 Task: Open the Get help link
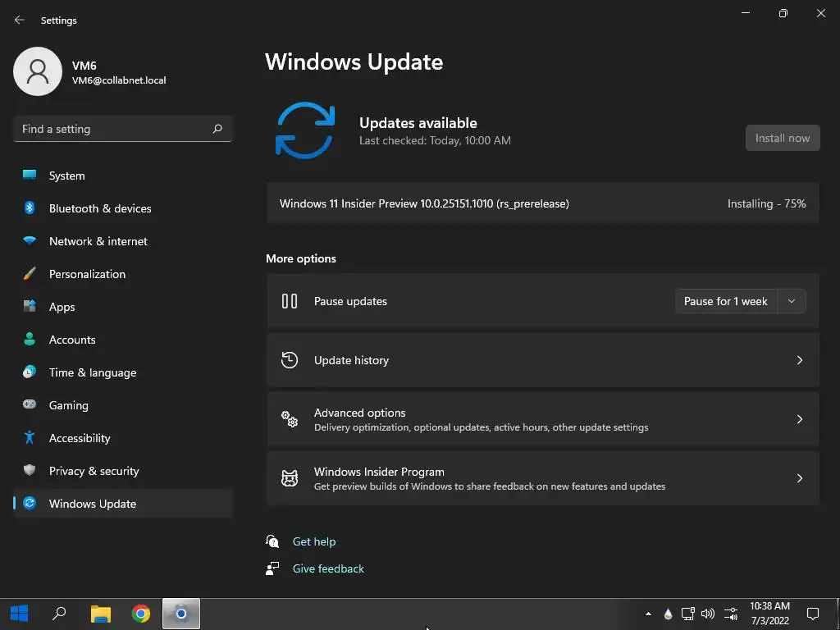[x=314, y=541]
